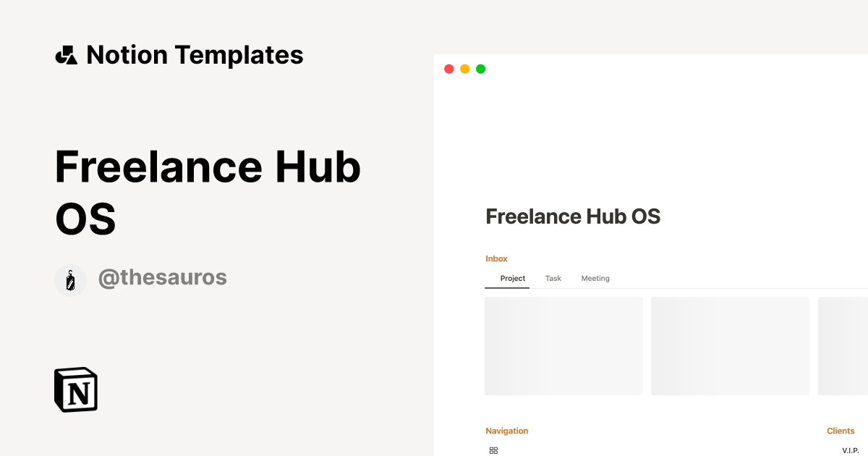Click the @thesauros avatar icon
The height and width of the screenshot is (456, 868).
tap(70, 279)
